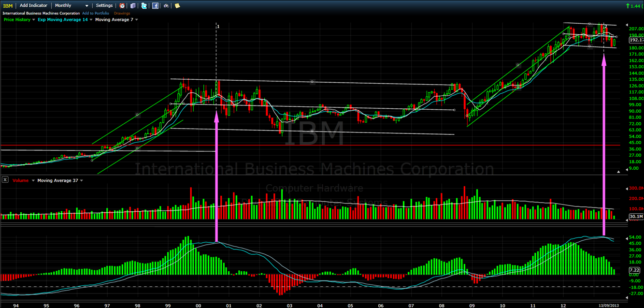The width and height of the screenshot is (644, 308).
Task: Click the small up triangle at the price axis bottom
Action: click(619, 171)
